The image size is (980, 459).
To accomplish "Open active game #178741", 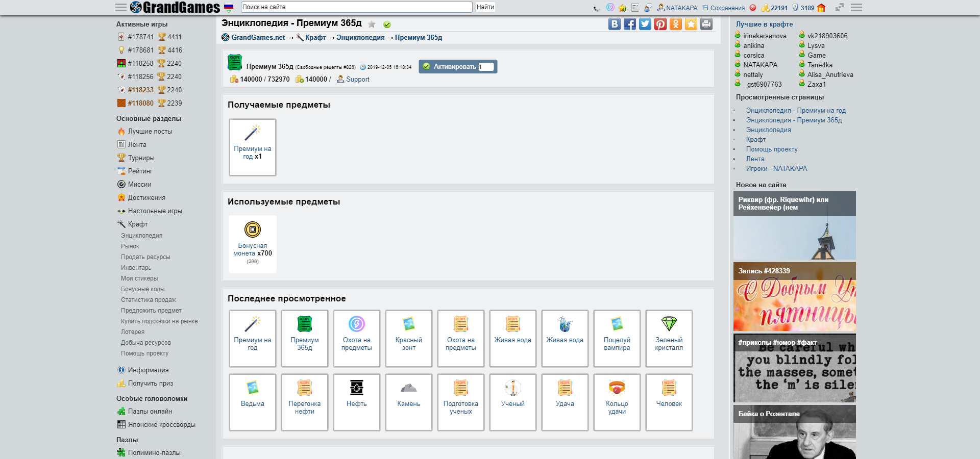I will click(141, 37).
